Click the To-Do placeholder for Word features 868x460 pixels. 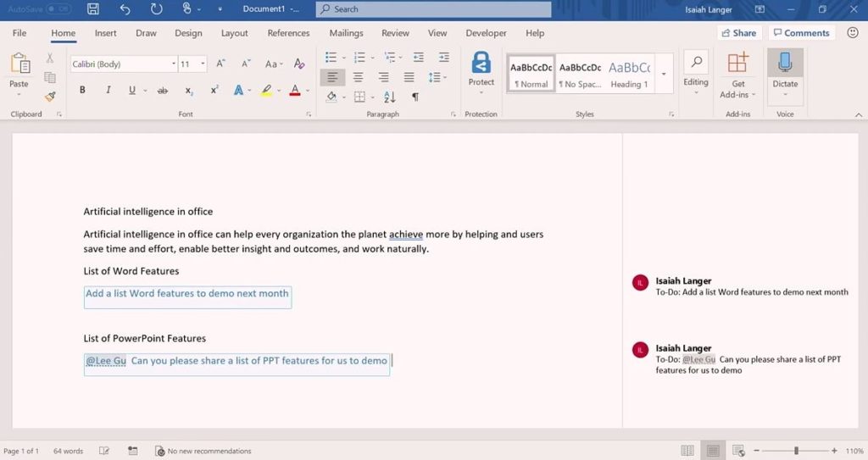(187, 297)
